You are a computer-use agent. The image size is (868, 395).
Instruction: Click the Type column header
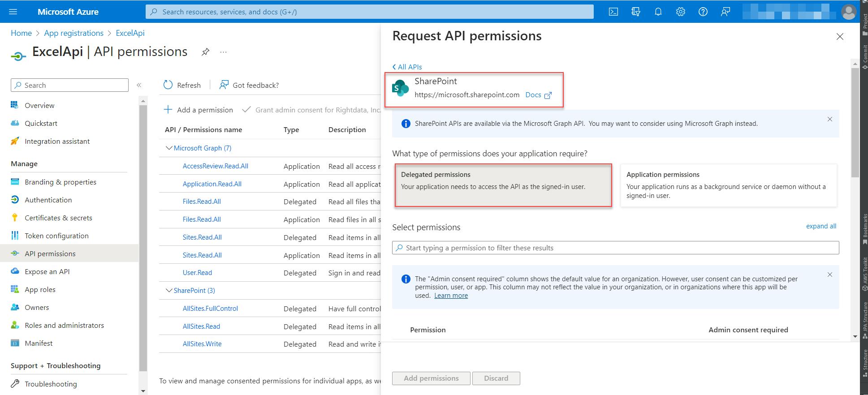tap(291, 129)
